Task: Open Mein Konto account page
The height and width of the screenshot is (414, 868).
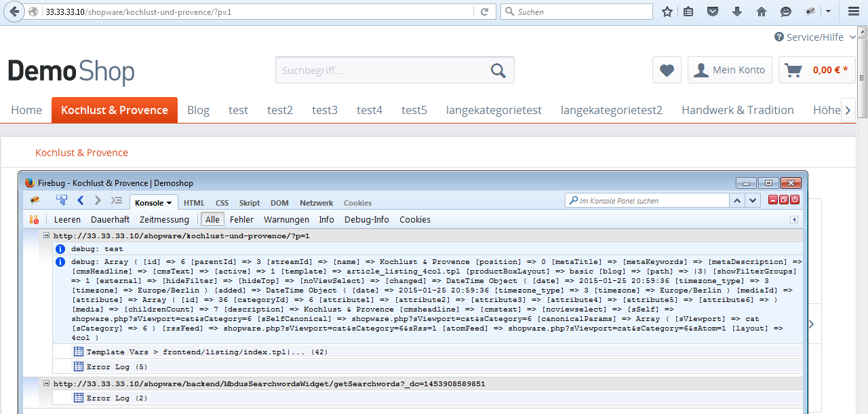Action: (730, 70)
